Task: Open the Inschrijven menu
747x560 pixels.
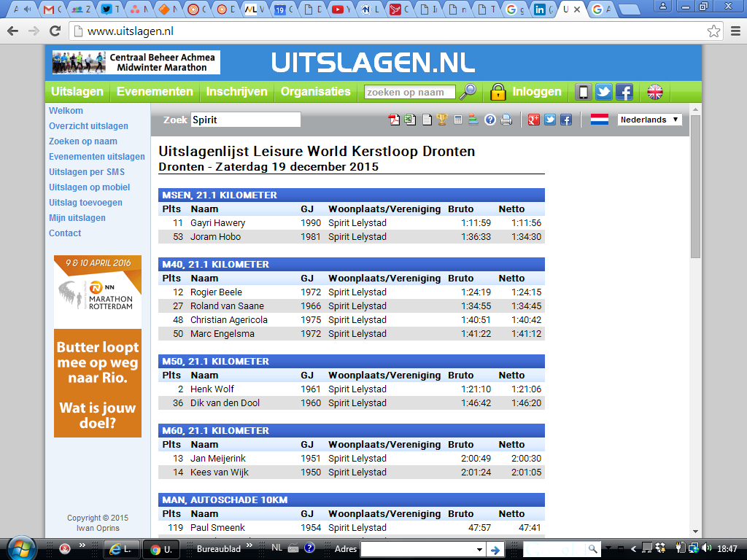Action: pos(237,92)
